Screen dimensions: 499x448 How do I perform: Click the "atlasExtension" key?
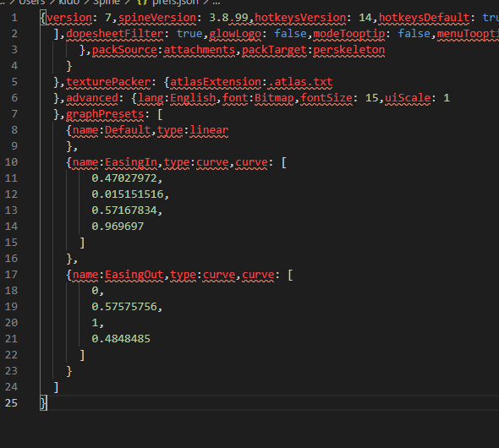tap(216, 82)
